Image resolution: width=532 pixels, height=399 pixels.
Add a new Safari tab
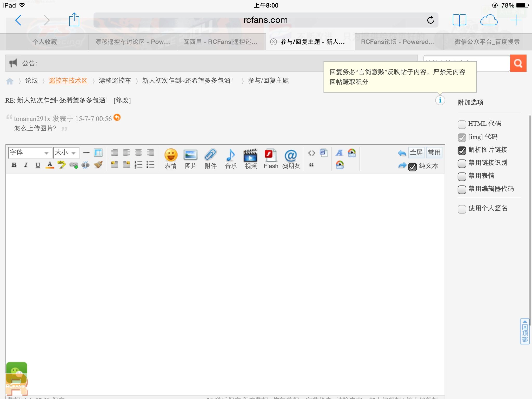pyautogui.click(x=516, y=20)
